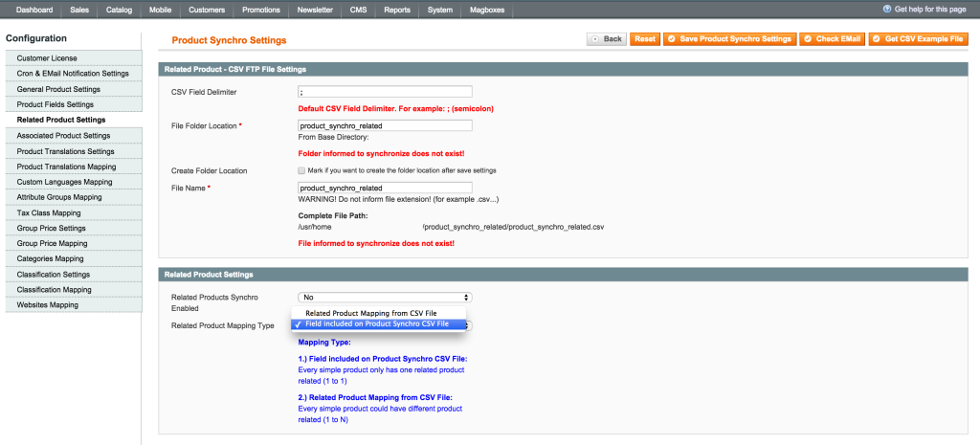980x445 pixels.
Task: Enable the Create Folder Location checkbox
Action: coord(301,170)
